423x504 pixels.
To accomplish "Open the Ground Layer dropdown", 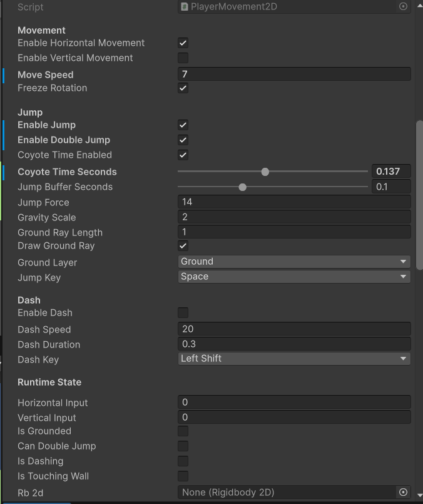I will pyautogui.click(x=294, y=262).
